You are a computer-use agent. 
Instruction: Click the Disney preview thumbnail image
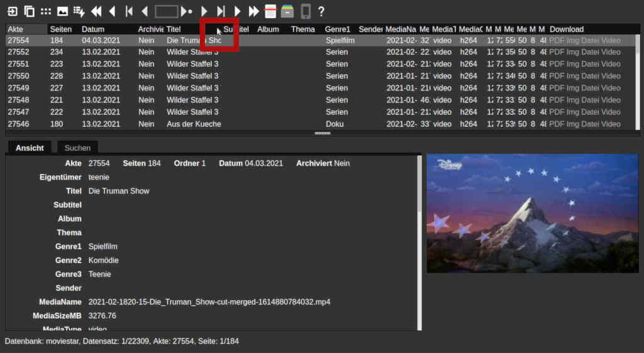point(532,214)
